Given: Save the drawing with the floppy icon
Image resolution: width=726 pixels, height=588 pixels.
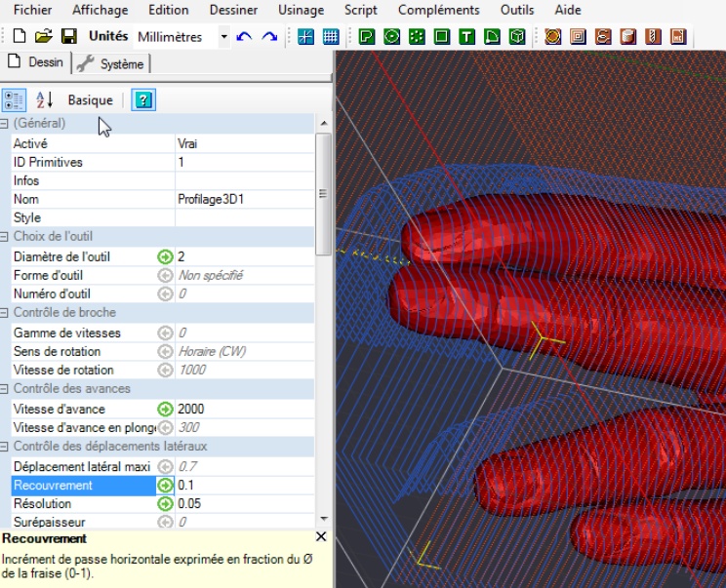Looking at the screenshot, I should point(69,36).
